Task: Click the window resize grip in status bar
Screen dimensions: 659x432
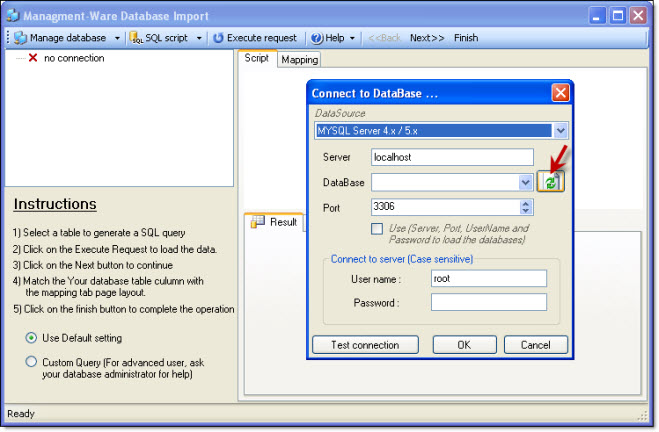Action: click(643, 415)
